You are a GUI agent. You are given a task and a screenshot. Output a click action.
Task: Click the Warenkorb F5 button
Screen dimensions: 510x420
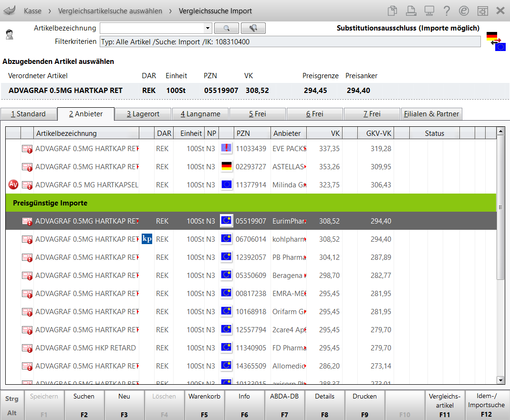204,405
